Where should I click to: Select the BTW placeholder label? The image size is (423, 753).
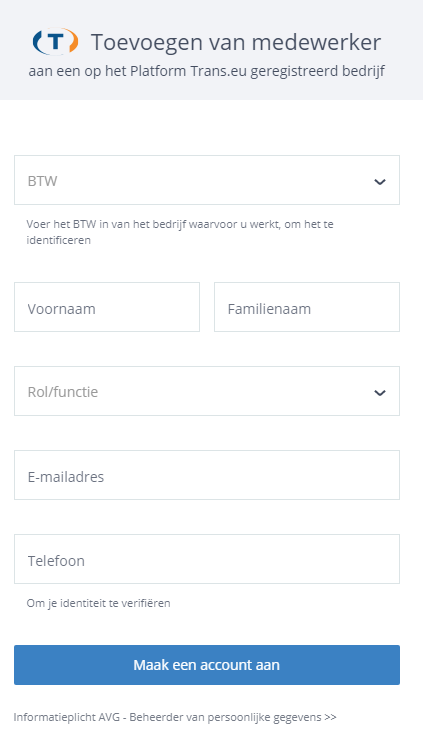(x=42, y=181)
